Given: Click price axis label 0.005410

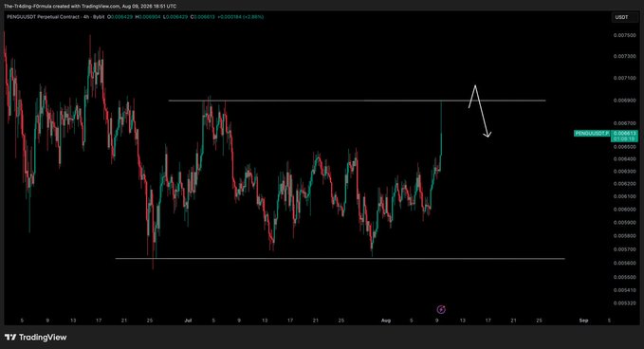Looking at the screenshot, I should [x=624, y=290].
